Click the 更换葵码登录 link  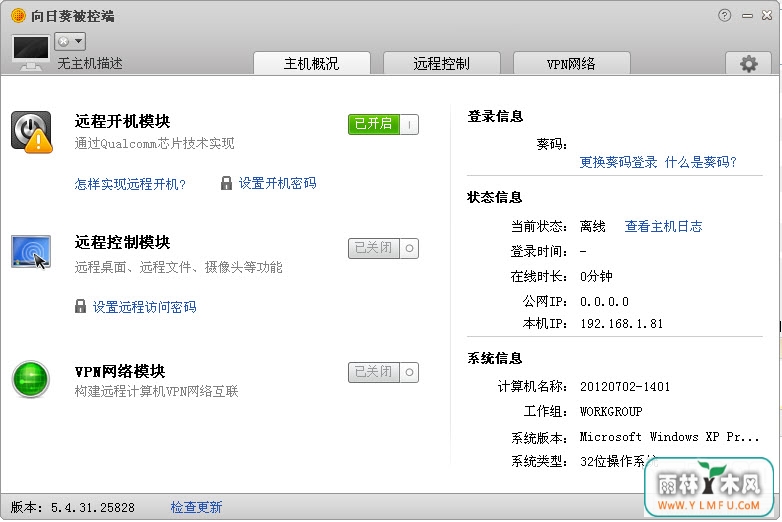point(618,162)
